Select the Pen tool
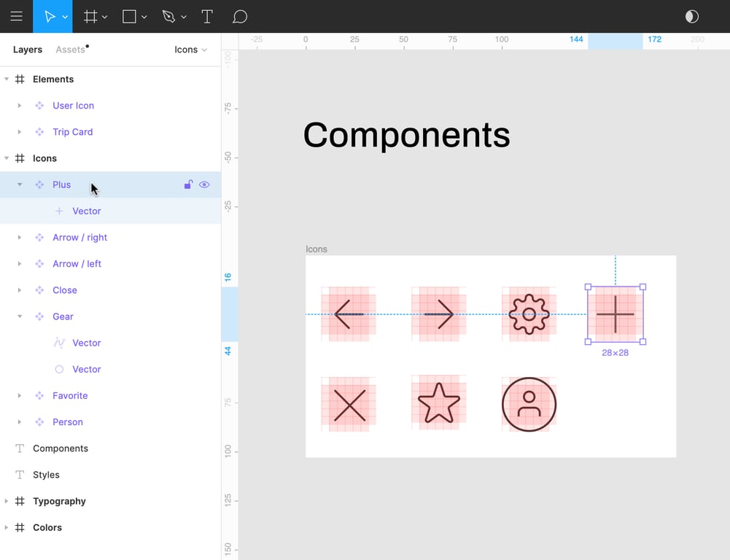Image resolution: width=730 pixels, height=560 pixels. coord(169,17)
